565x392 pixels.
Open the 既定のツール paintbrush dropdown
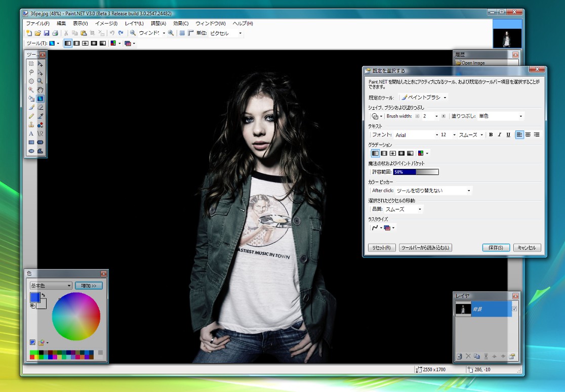(424, 97)
